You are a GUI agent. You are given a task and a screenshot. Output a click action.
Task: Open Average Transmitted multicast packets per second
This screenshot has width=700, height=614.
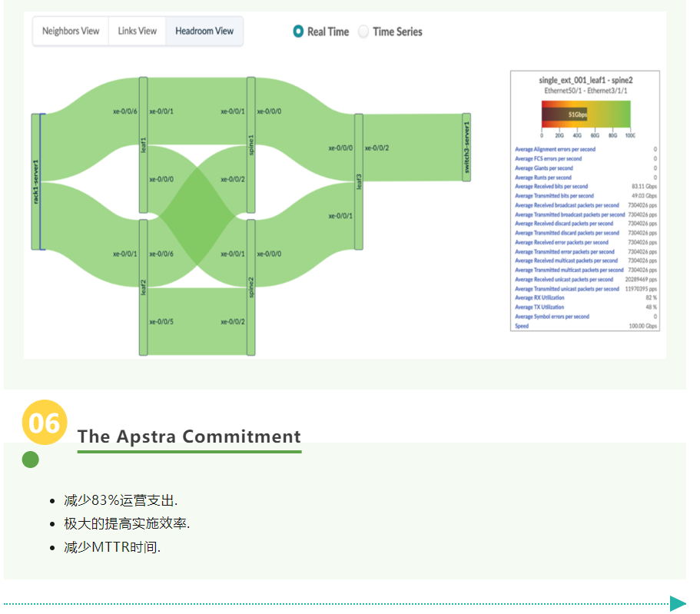(x=569, y=270)
